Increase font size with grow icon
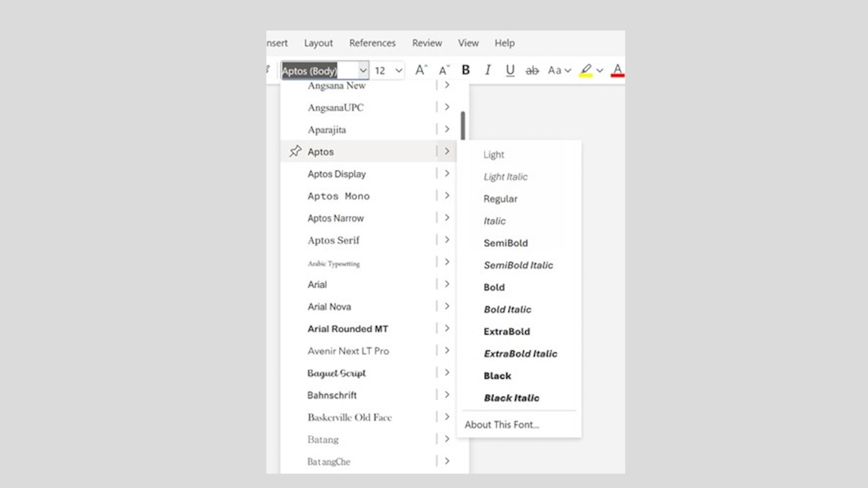868x488 pixels. click(422, 70)
